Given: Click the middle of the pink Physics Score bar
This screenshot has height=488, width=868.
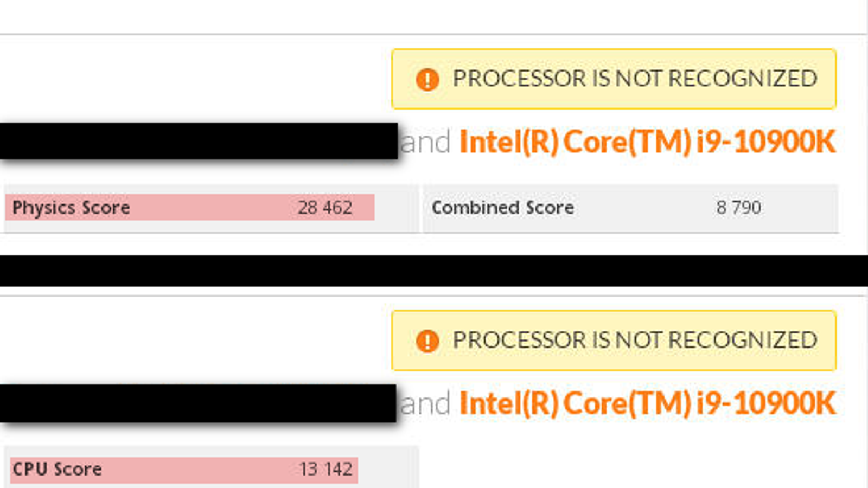Looking at the screenshot, I should coord(190,208).
